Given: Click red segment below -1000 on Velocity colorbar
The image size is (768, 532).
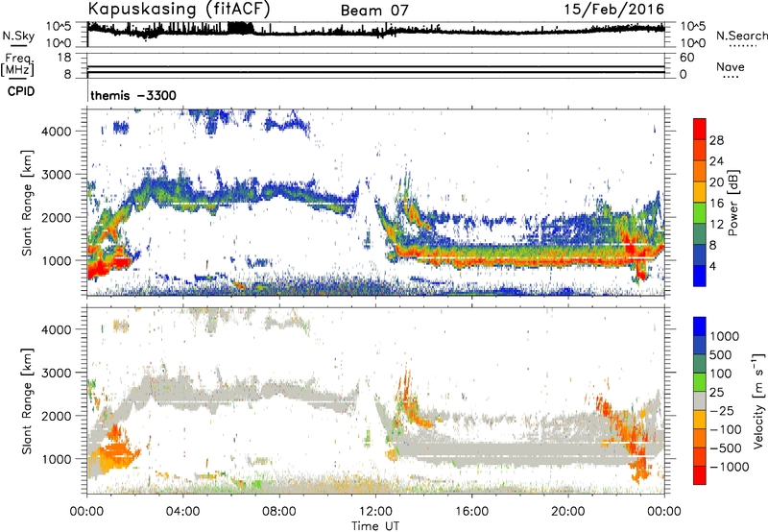Looking at the screenshot, I should (x=700, y=475).
